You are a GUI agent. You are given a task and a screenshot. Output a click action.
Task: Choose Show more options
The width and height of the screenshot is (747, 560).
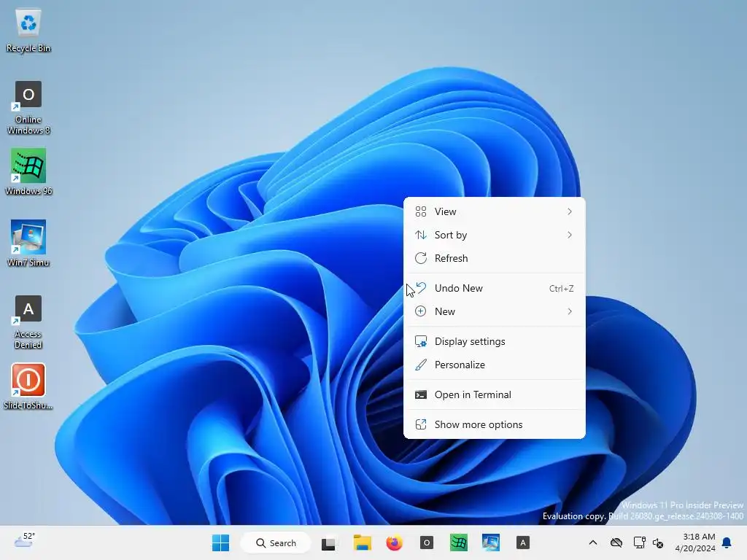[x=494, y=424]
